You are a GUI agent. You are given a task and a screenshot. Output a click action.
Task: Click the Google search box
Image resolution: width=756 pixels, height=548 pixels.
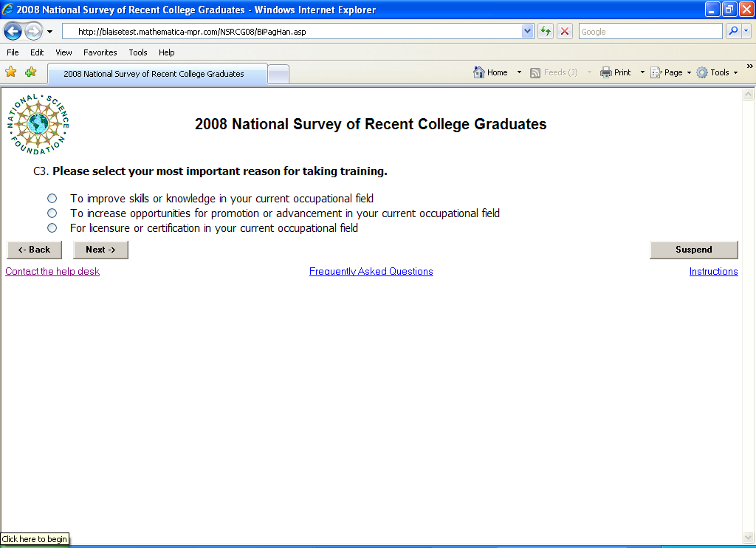tap(650, 32)
